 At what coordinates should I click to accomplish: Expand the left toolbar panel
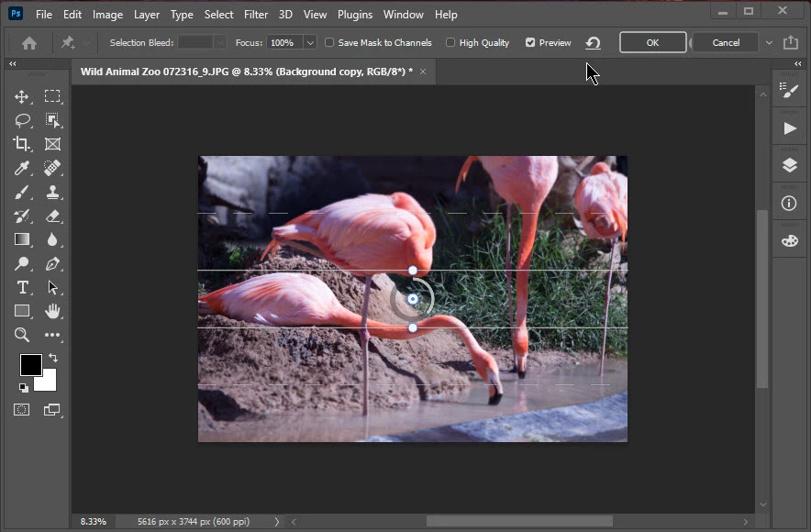tap(13, 63)
